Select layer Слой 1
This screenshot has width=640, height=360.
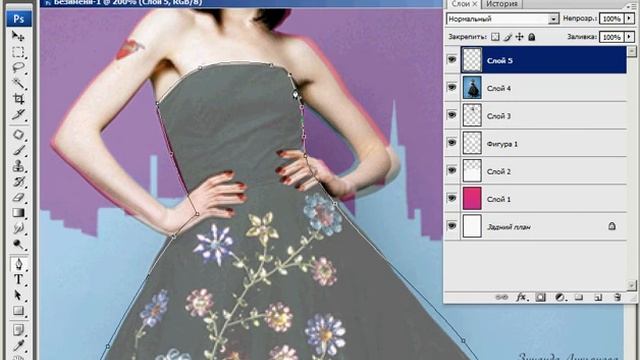(544, 199)
